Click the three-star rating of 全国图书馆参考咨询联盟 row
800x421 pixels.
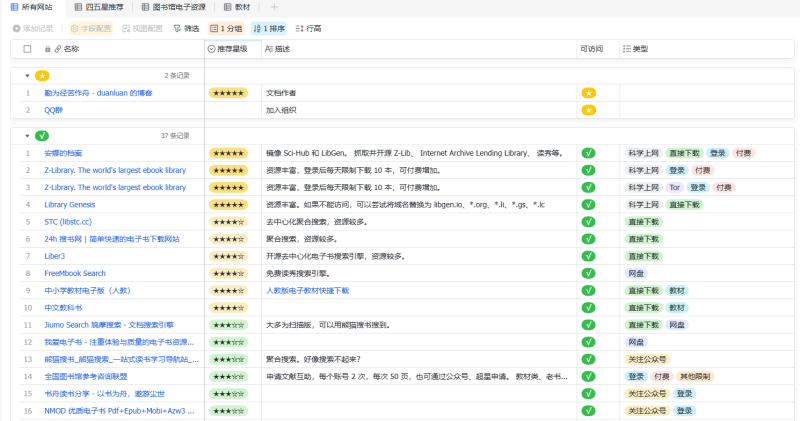tap(228, 377)
